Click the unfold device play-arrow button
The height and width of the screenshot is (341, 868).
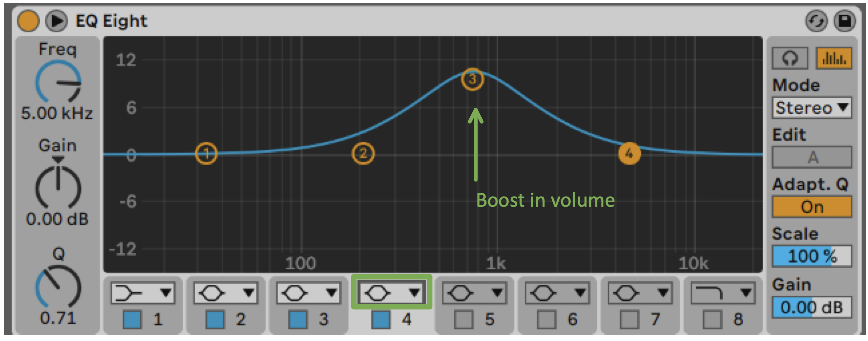tap(56, 21)
